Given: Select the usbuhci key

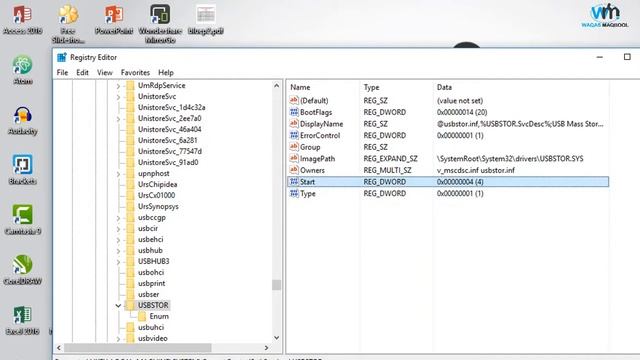Looking at the screenshot, I should [x=151, y=327].
